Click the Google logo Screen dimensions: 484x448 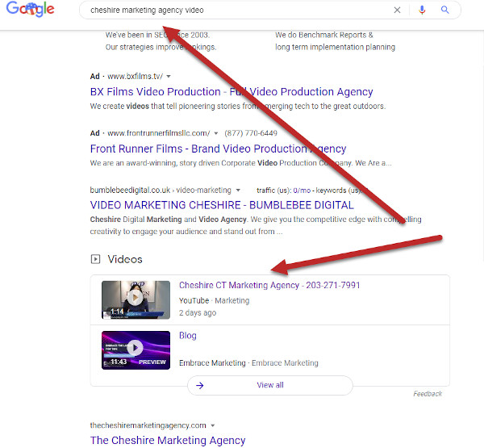coord(31,9)
